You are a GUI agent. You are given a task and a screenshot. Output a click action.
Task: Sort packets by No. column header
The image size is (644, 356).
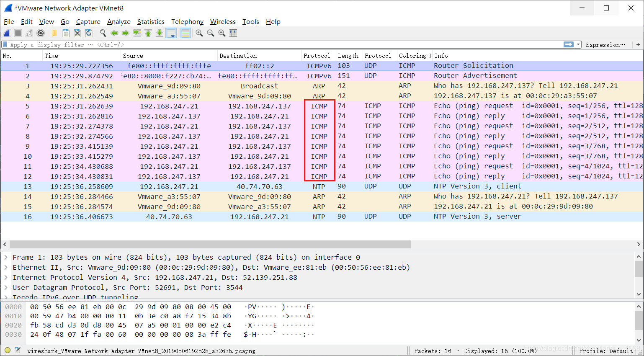point(21,56)
